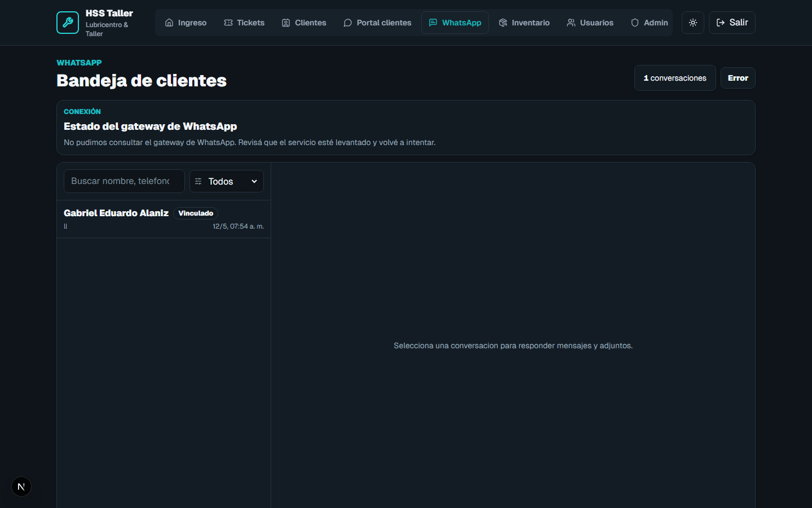The width and height of the screenshot is (812, 508).
Task: Click the Lubricentro & Taller subtitle
Action: pos(107,29)
